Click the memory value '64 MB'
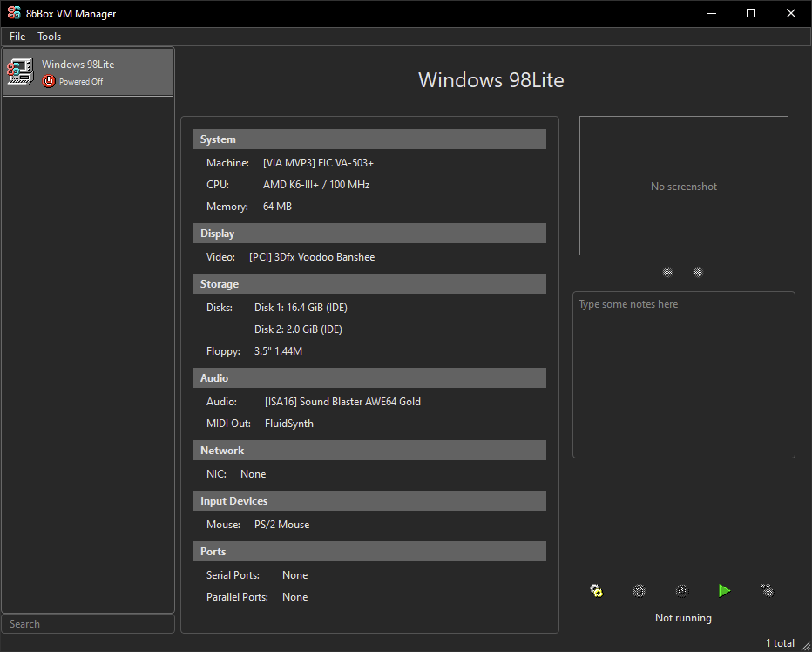Viewport: 812px width, 652px height. coord(277,207)
